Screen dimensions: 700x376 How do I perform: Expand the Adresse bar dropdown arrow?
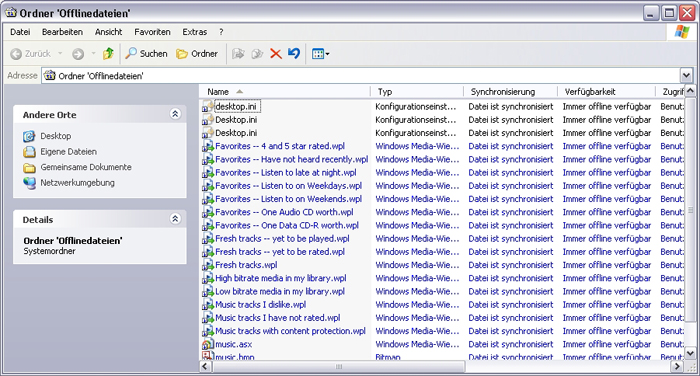point(686,75)
